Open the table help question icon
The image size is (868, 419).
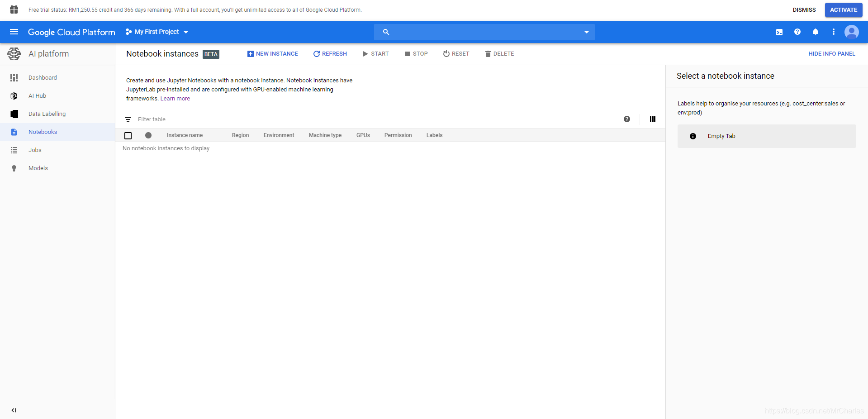tap(627, 119)
